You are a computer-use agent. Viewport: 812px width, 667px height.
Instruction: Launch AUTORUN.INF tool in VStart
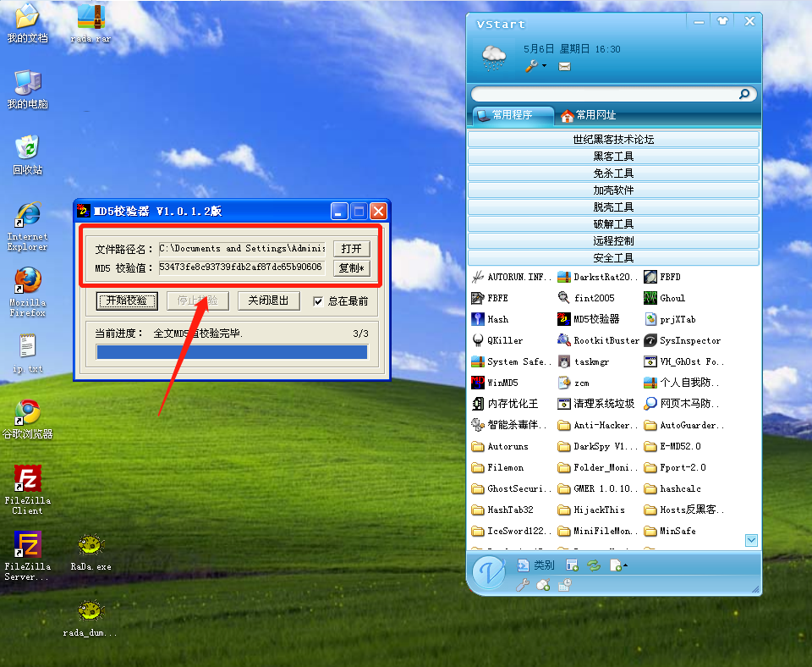tap(511, 277)
